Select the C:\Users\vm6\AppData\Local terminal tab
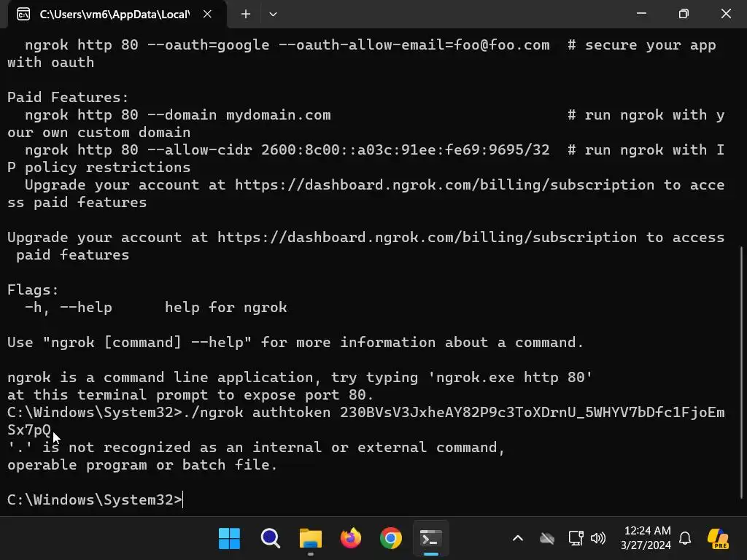This screenshot has width=747, height=560. (x=113, y=15)
